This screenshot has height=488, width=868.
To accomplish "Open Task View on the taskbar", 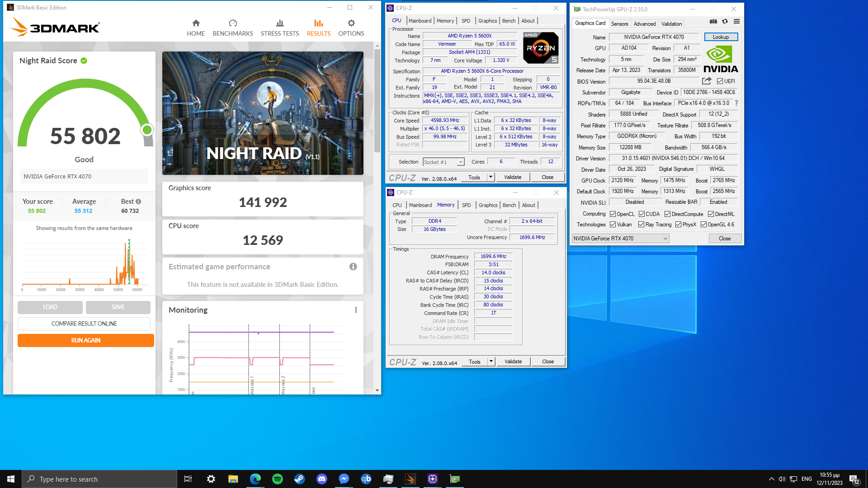I will 188,479.
